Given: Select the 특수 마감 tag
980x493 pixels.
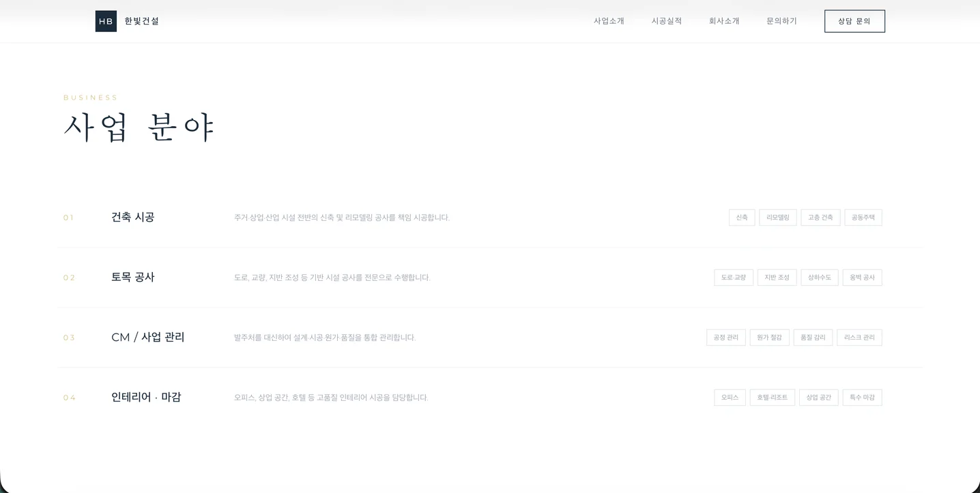Looking at the screenshot, I should 862,398.
